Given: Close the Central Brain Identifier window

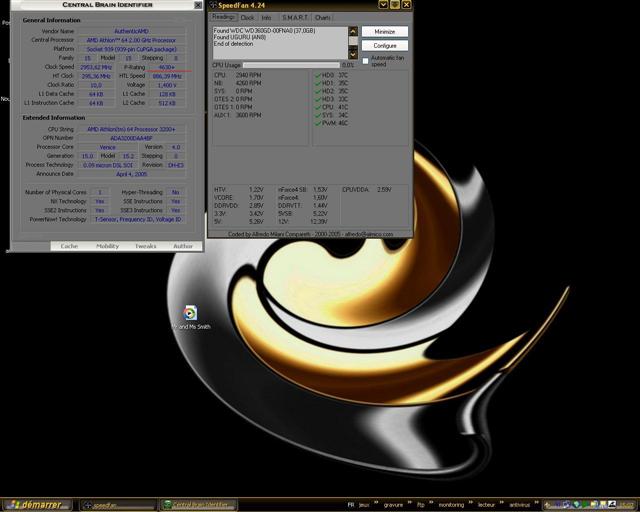Looking at the screenshot, I should coord(198,5).
